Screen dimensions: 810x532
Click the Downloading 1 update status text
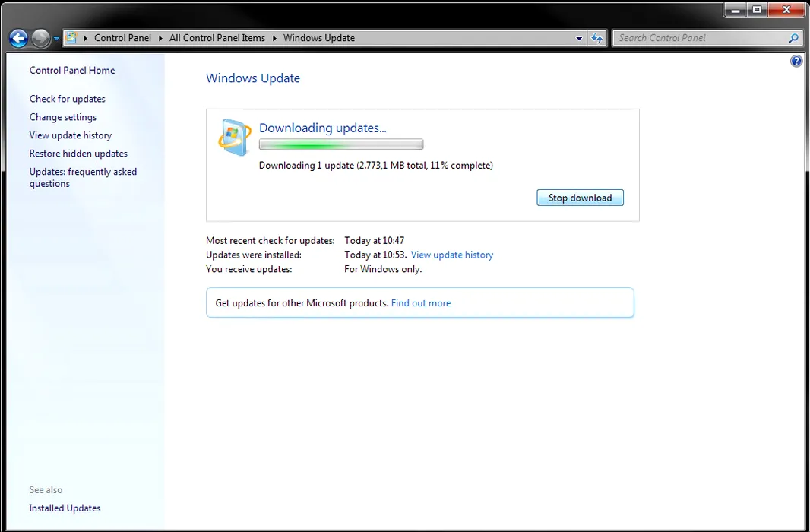[375, 165]
